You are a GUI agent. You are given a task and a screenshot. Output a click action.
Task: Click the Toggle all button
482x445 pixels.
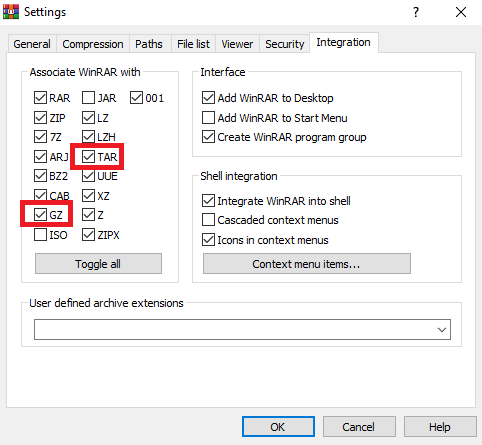coord(98,264)
